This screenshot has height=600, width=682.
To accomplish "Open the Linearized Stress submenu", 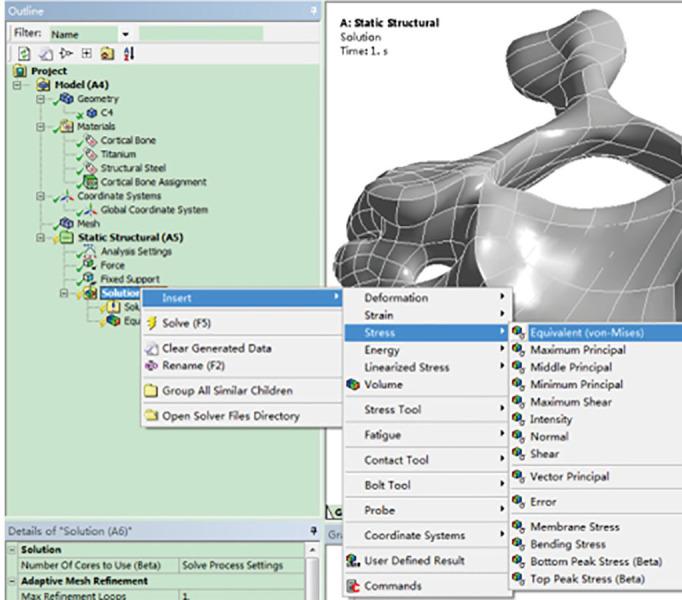I will [x=427, y=367].
